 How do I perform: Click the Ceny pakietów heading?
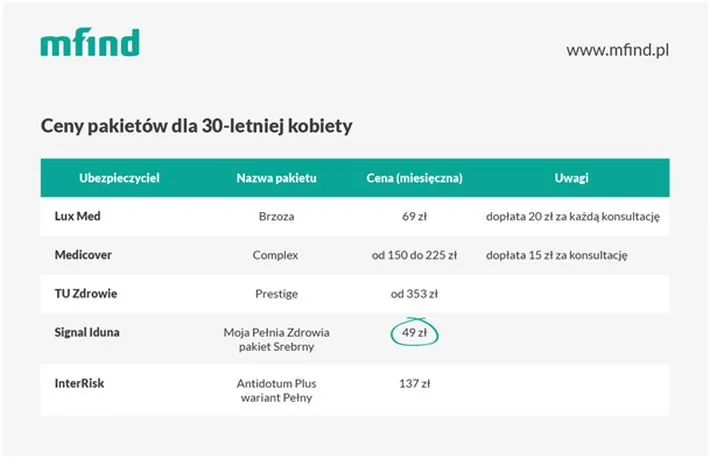click(196, 127)
